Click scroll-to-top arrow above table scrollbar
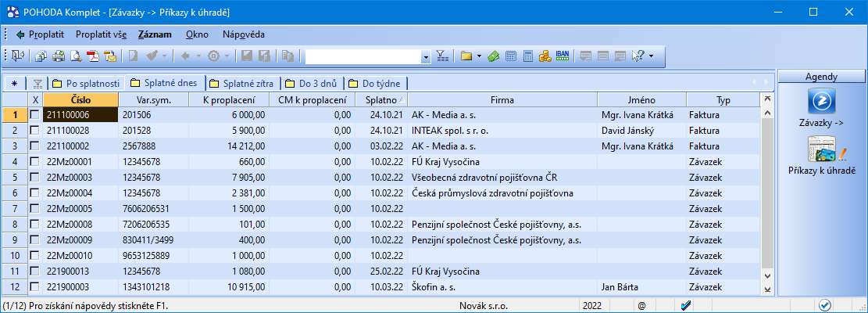 pos(766,99)
